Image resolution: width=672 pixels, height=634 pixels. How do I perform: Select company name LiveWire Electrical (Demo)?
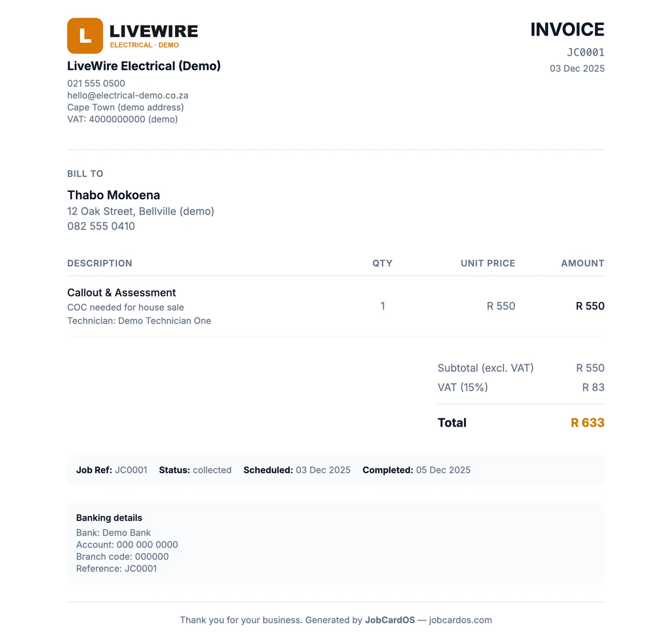144,66
